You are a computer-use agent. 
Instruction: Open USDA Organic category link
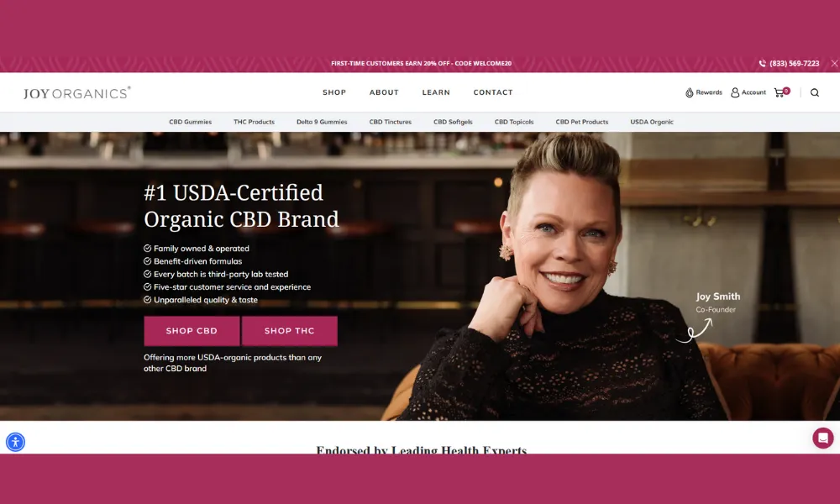point(652,122)
